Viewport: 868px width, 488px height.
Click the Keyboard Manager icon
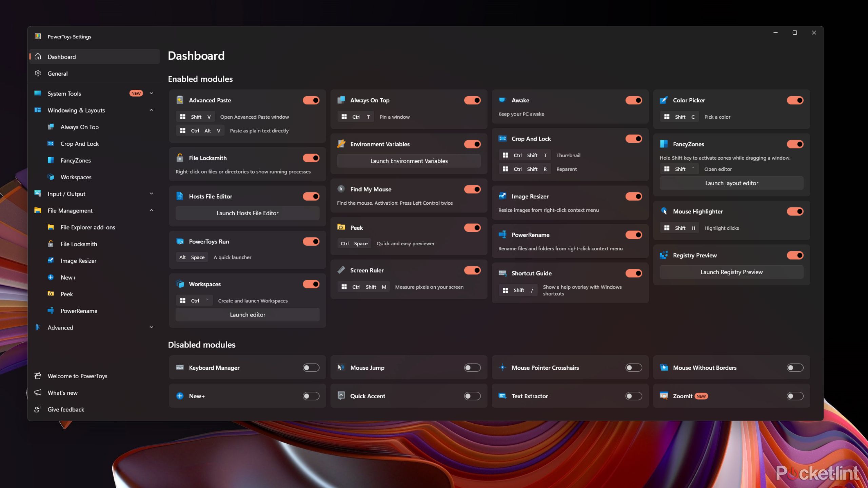click(180, 367)
